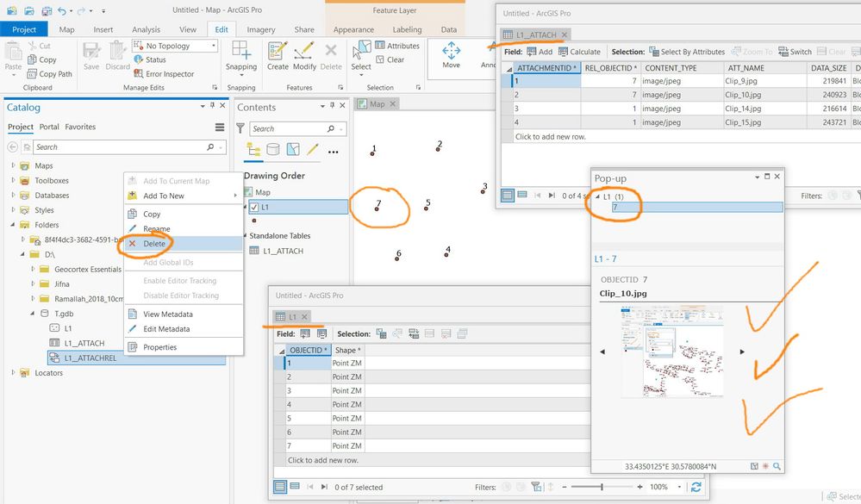The width and height of the screenshot is (861, 504).
Task: Choose Delete from the context menu
Action: pos(184,243)
